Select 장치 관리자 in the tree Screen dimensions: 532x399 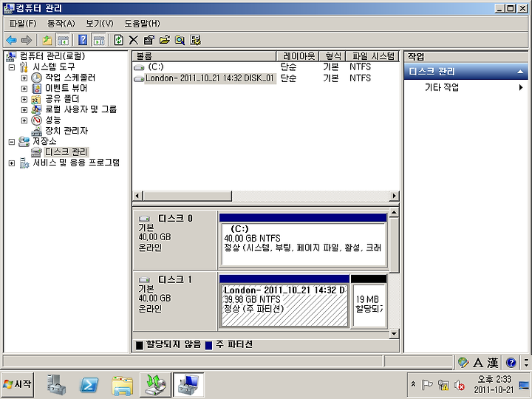coord(66,131)
